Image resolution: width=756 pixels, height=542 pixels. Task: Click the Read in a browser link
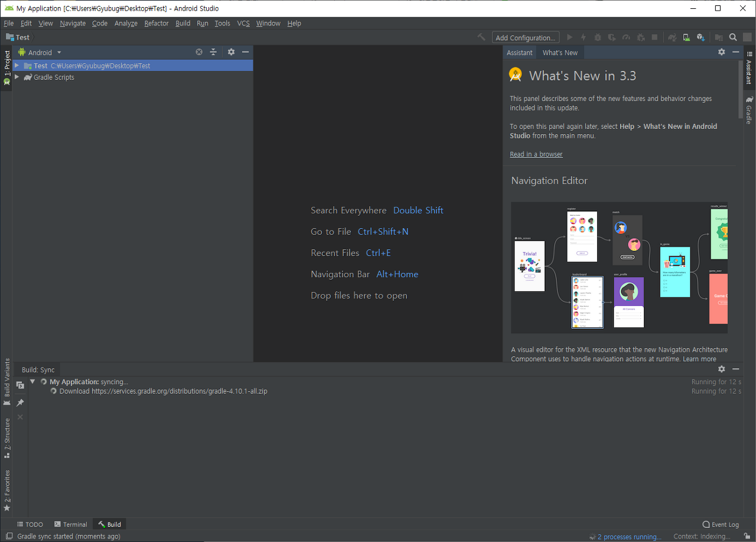point(536,154)
